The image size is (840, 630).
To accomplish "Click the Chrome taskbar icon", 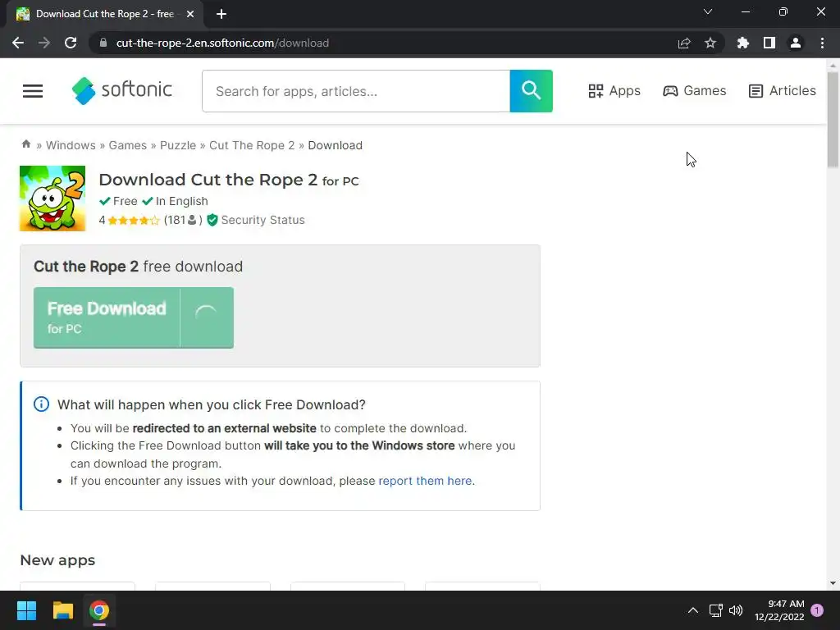I will click(x=99, y=610).
